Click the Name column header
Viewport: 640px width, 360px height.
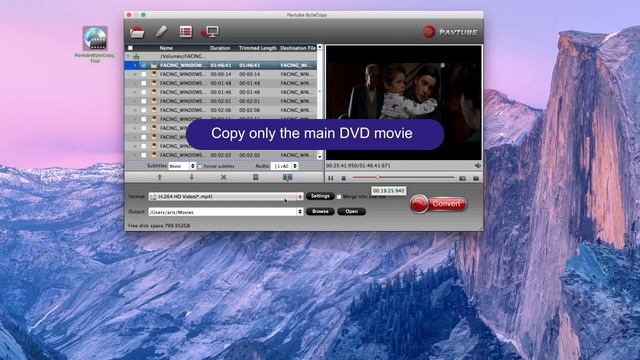click(167, 48)
